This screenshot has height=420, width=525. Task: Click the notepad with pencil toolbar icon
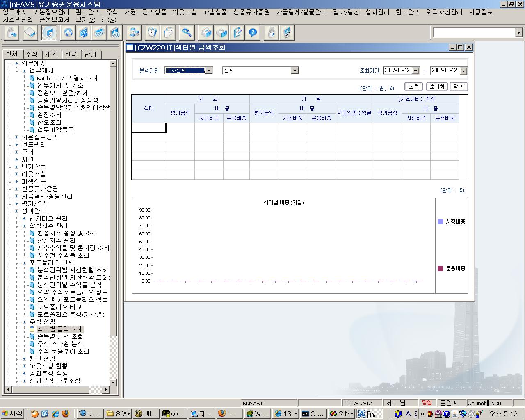237,32
